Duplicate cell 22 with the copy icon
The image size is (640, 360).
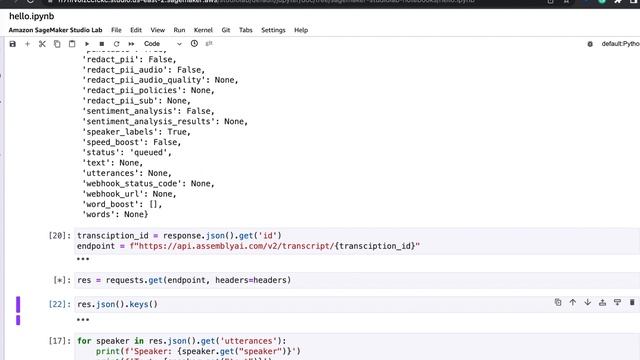click(558, 302)
